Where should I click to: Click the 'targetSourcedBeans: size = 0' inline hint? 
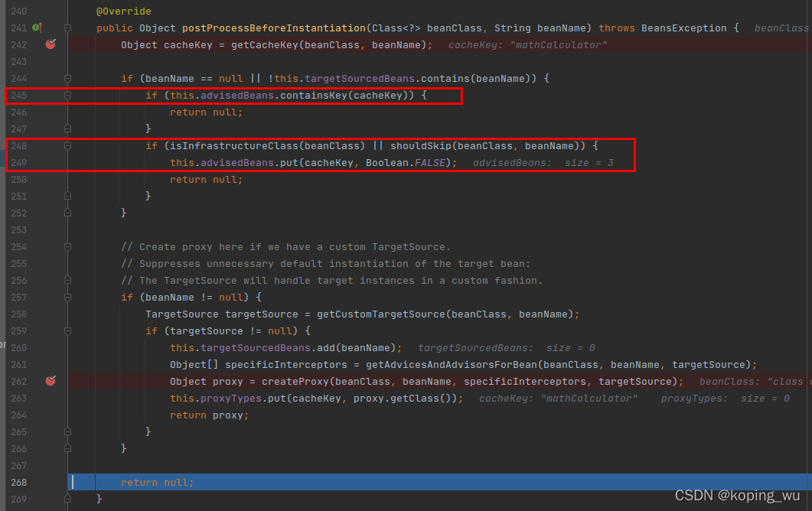click(507, 348)
